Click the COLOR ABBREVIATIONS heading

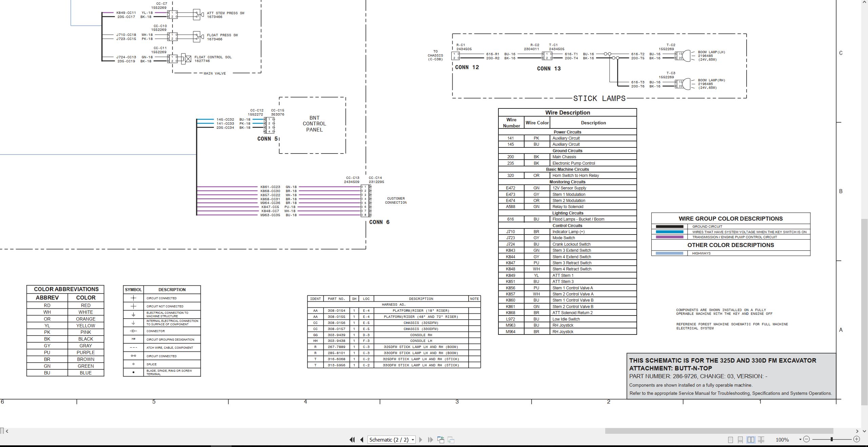pyautogui.click(x=66, y=289)
